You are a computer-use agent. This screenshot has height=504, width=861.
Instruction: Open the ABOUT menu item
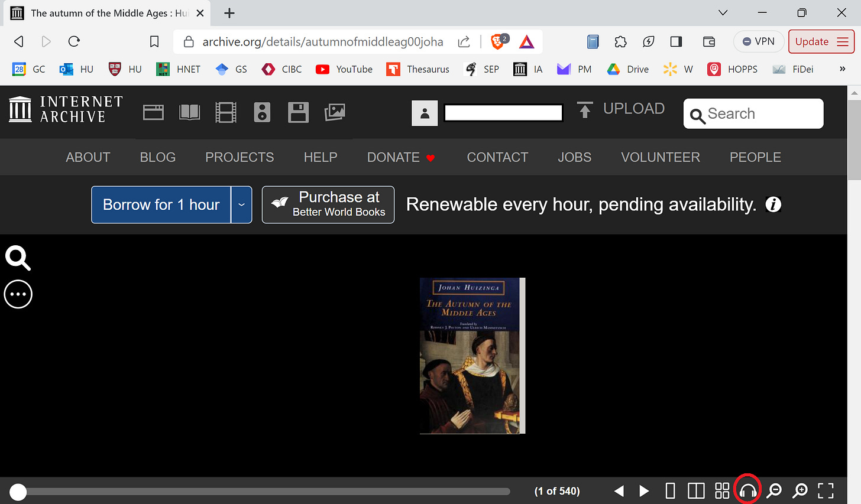click(x=88, y=157)
